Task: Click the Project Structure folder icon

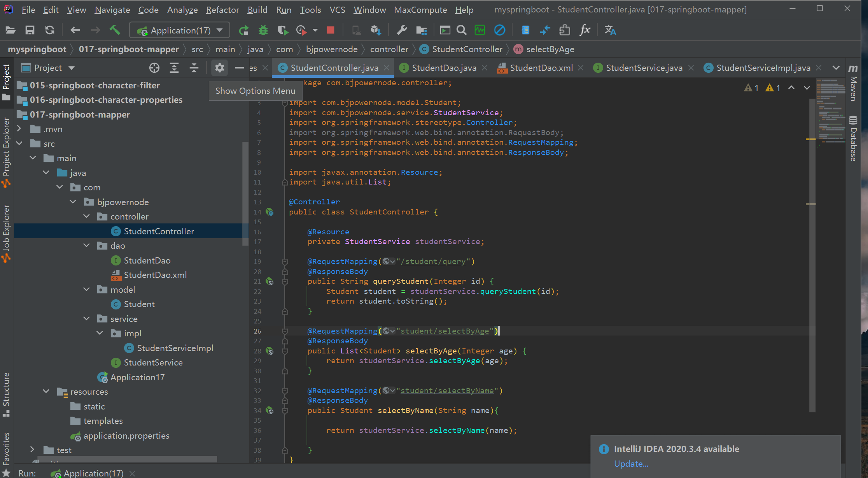Action: click(x=422, y=30)
